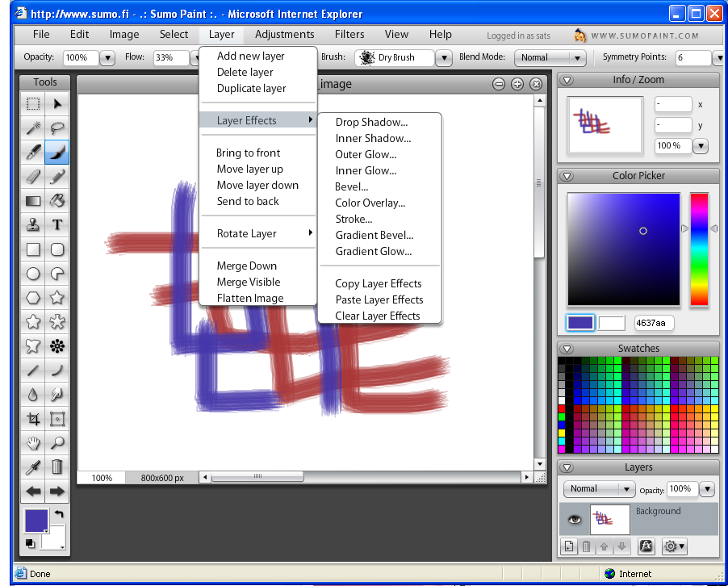Create a new layer in the Layers panel
Viewport: 728px width, 586px height.
point(569,546)
